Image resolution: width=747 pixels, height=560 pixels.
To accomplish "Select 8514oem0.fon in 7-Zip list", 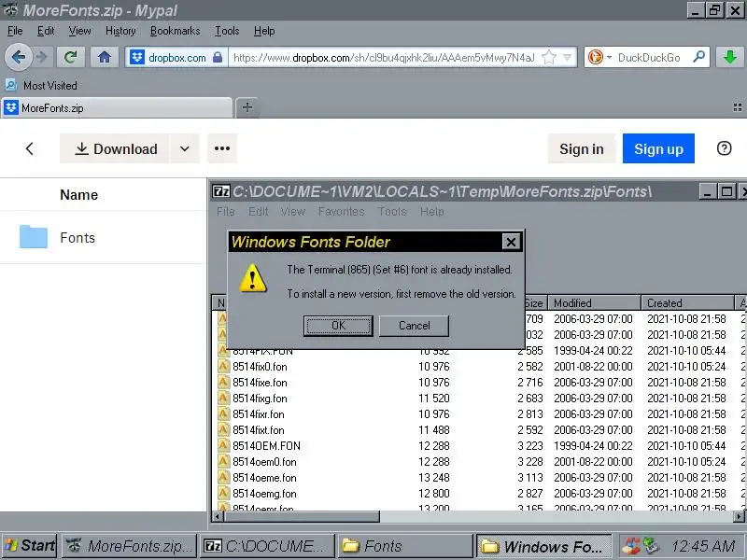I will [x=264, y=462].
